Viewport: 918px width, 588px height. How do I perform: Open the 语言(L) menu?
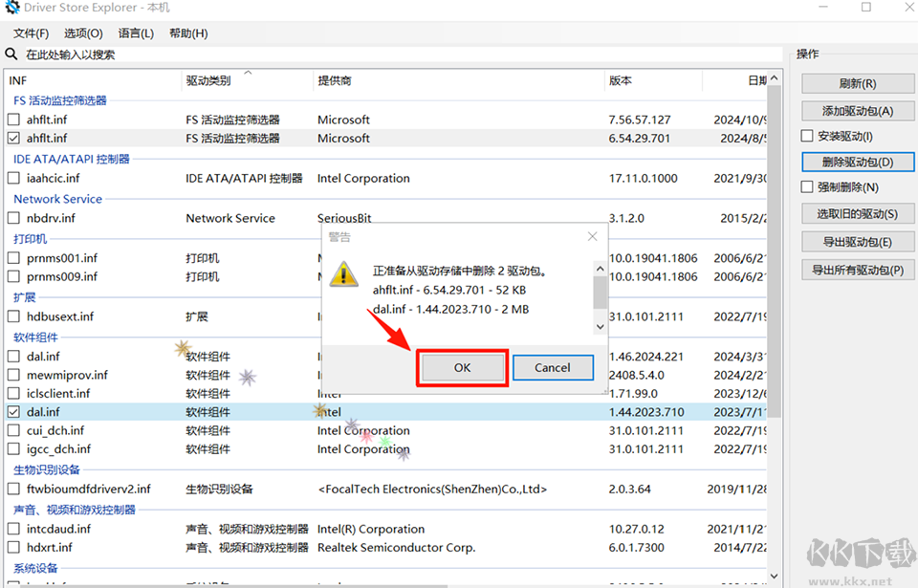coord(136,33)
